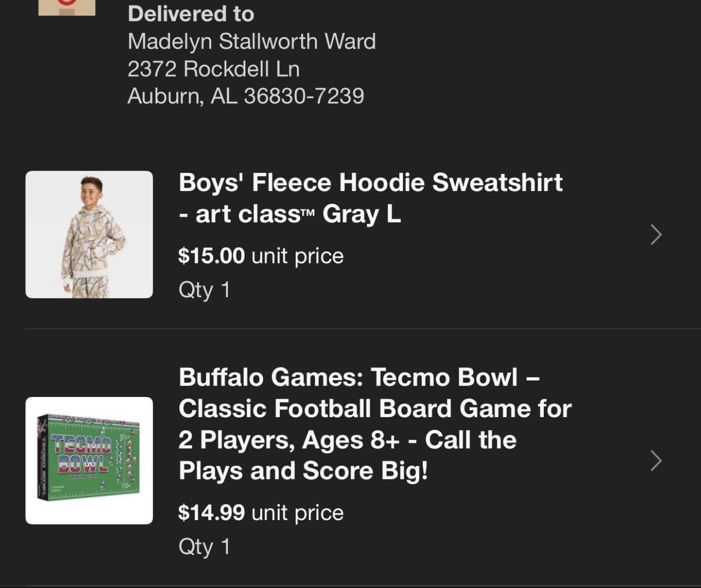The image size is (701, 588).
Task: Click the $15.00 price amount
Action: (x=211, y=256)
